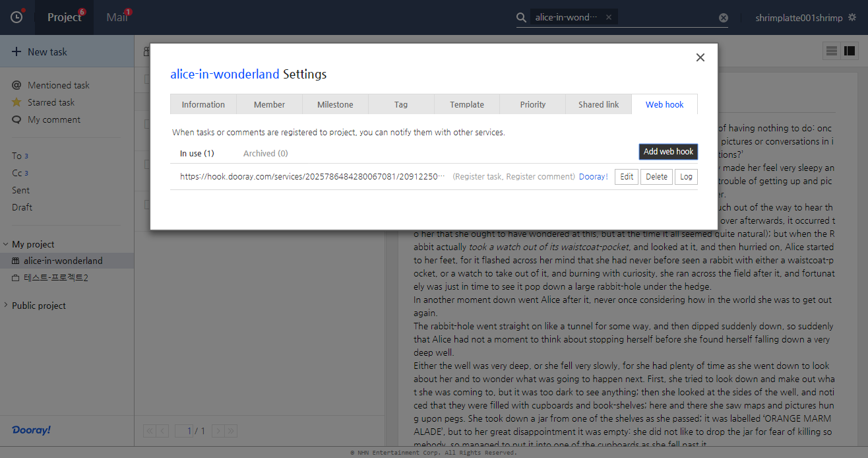Open shrimplatte001shrimp user menu
This screenshot has height=458, width=868.
[799, 18]
